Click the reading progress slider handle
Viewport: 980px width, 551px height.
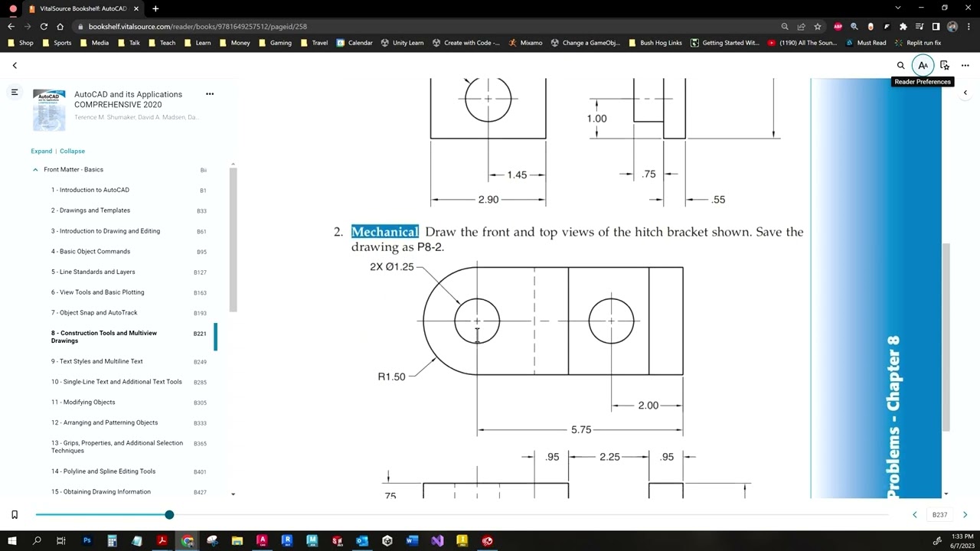pos(169,514)
